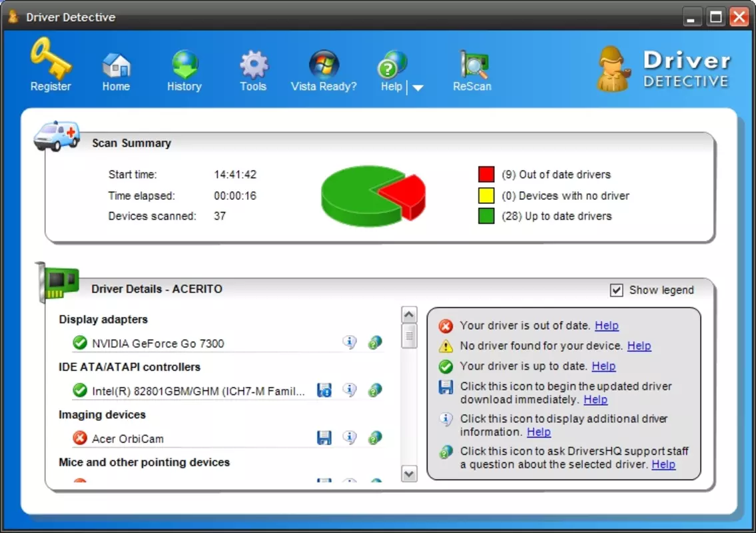Click Mice and other pointing devices heading
The height and width of the screenshot is (533, 756).
coord(144,462)
